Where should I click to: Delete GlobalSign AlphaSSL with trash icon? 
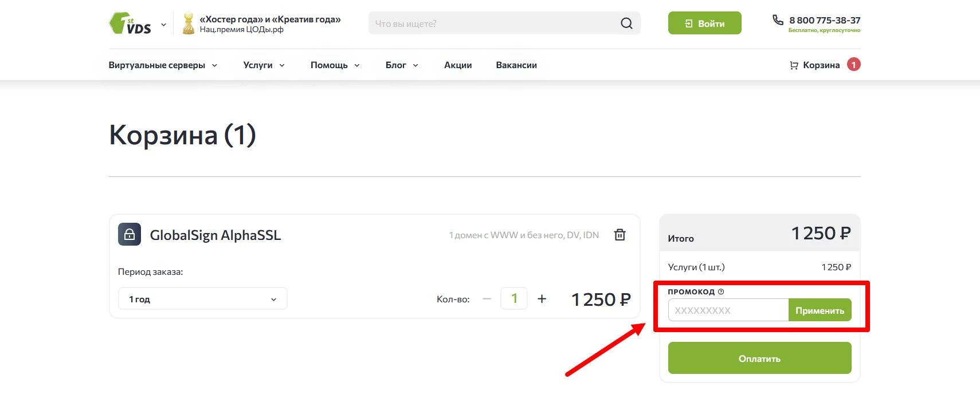coord(620,235)
